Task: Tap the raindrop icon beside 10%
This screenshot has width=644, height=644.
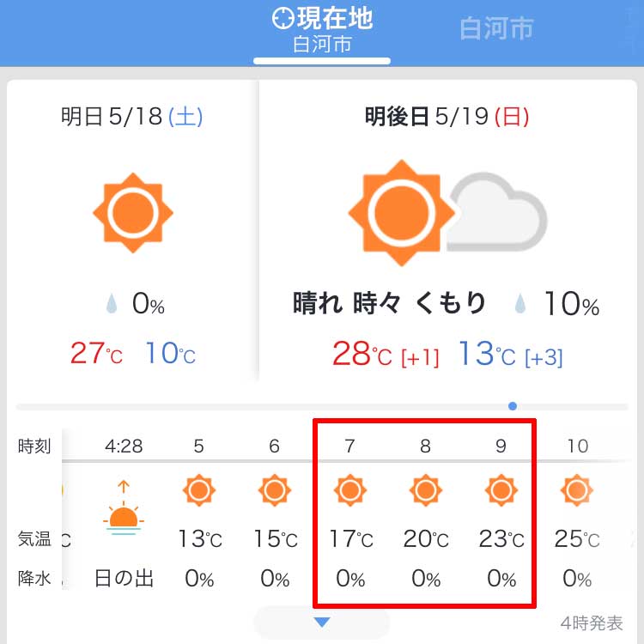Action: click(x=520, y=303)
